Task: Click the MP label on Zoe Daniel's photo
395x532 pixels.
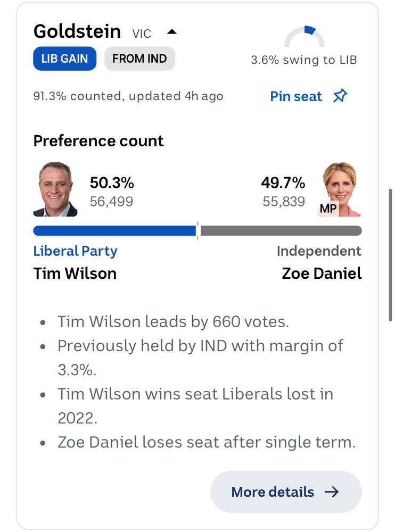Action: pos(328,209)
